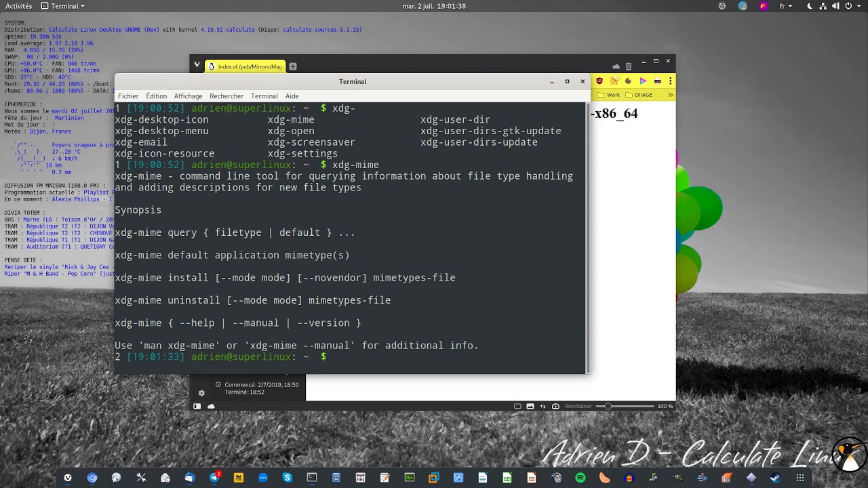Toggle the Vivaldi side panel button

tap(197, 406)
